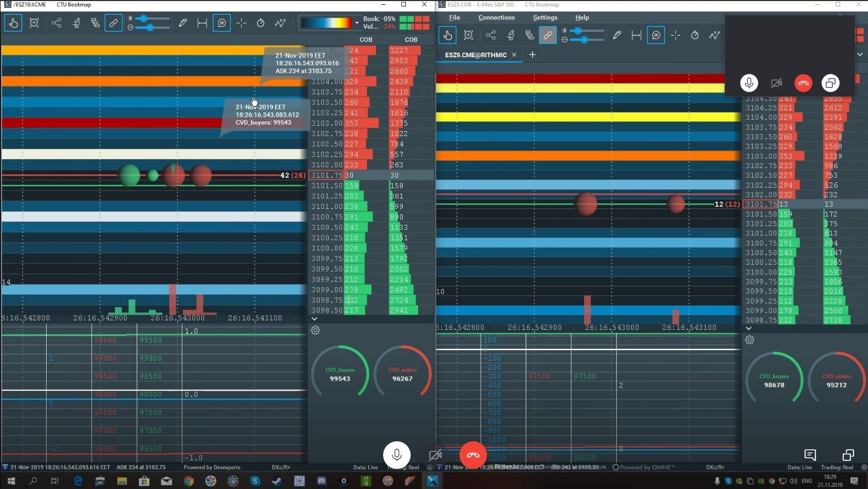Screen dimensions: 868x489
Task: Open the heatmap color gradient dropdown arrow
Action: tap(357, 23)
